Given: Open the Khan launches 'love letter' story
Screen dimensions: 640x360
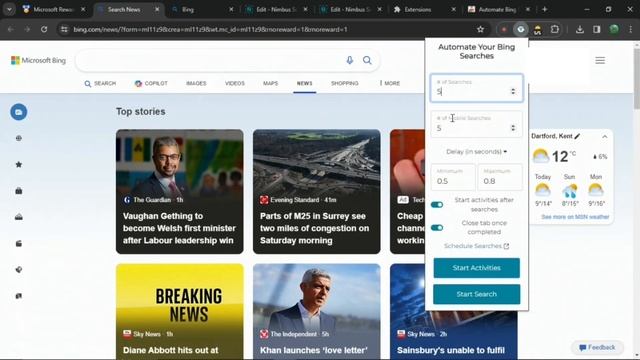Looking at the screenshot, I should coord(317,311).
